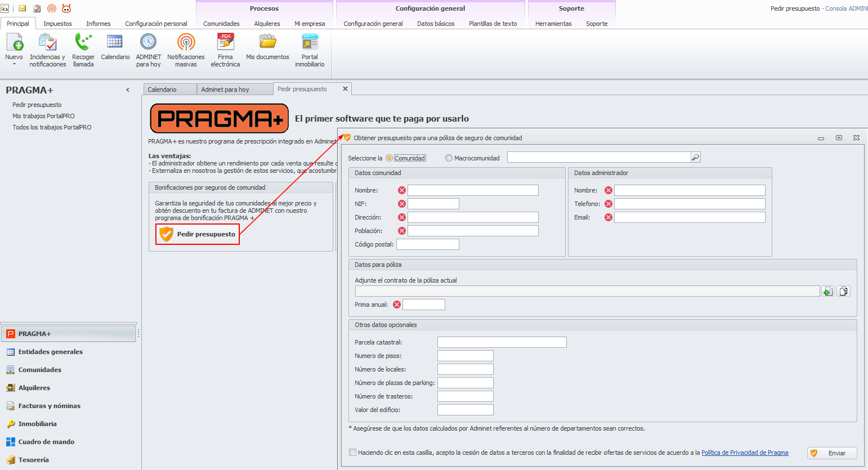Click the administrator Teléfono field

coord(690,204)
